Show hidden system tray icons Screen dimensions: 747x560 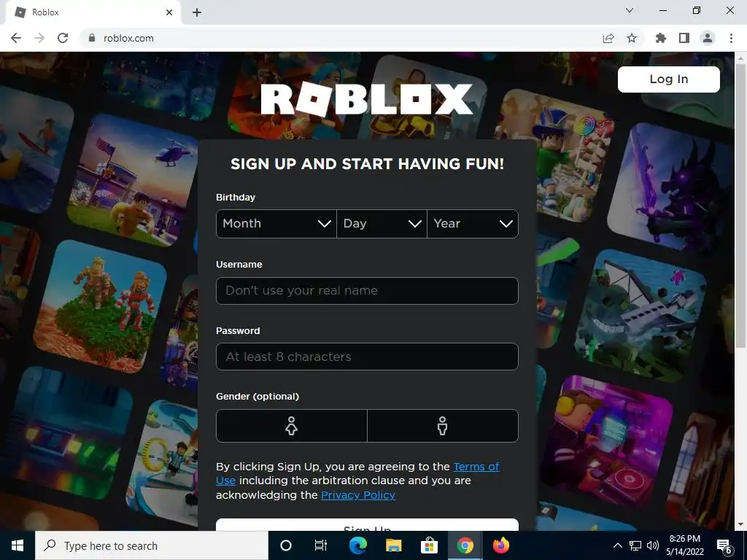617,545
